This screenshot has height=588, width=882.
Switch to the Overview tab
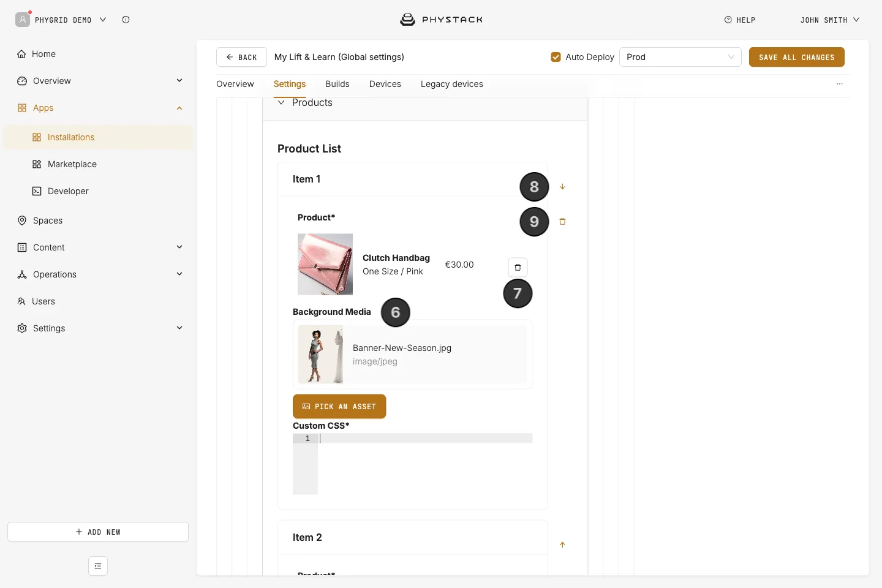[235, 84]
